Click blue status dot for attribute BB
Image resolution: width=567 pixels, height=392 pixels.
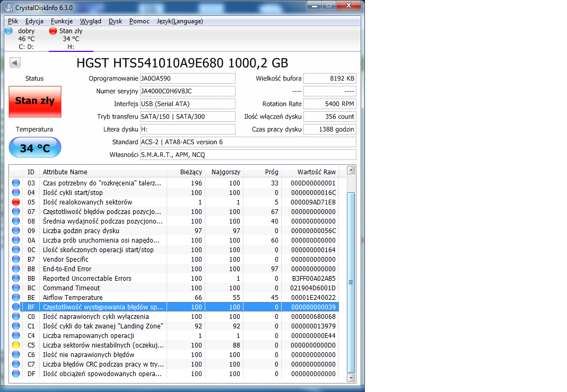pos(16,278)
